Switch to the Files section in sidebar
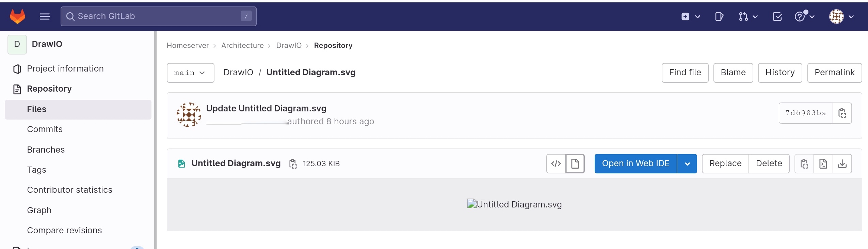Screen dimensions: 868x249 tap(37, 109)
